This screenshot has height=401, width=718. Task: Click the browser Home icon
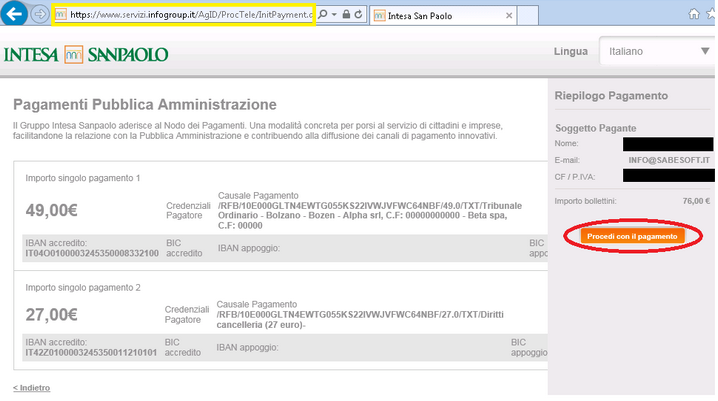click(694, 14)
